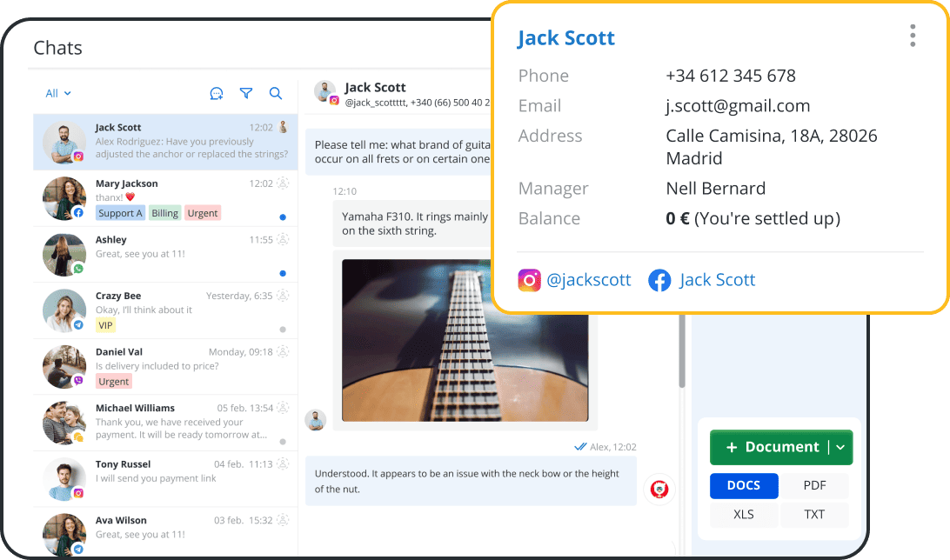Switch to the PDF file type tab

[814, 485]
